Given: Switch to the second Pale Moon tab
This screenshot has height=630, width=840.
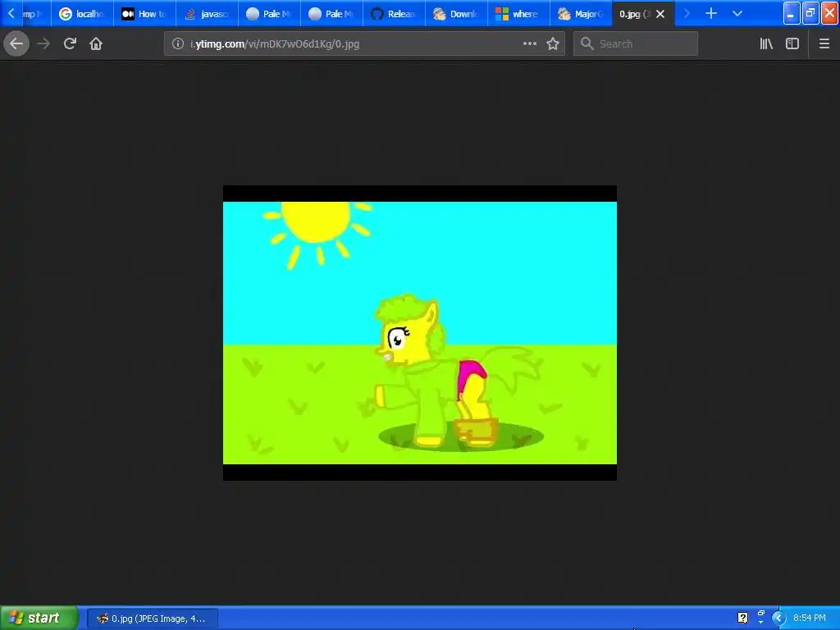Looking at the screenshot, I should click(331, 14).
